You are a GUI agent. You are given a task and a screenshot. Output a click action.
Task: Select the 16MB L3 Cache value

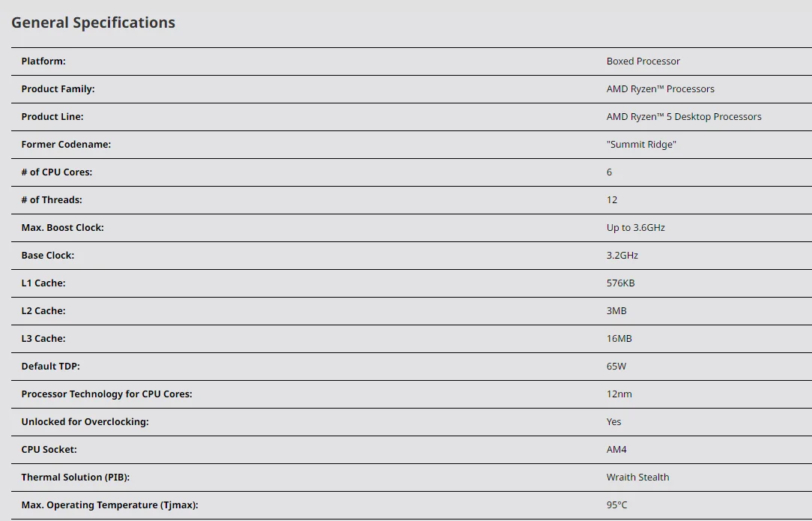click(619, 339)
